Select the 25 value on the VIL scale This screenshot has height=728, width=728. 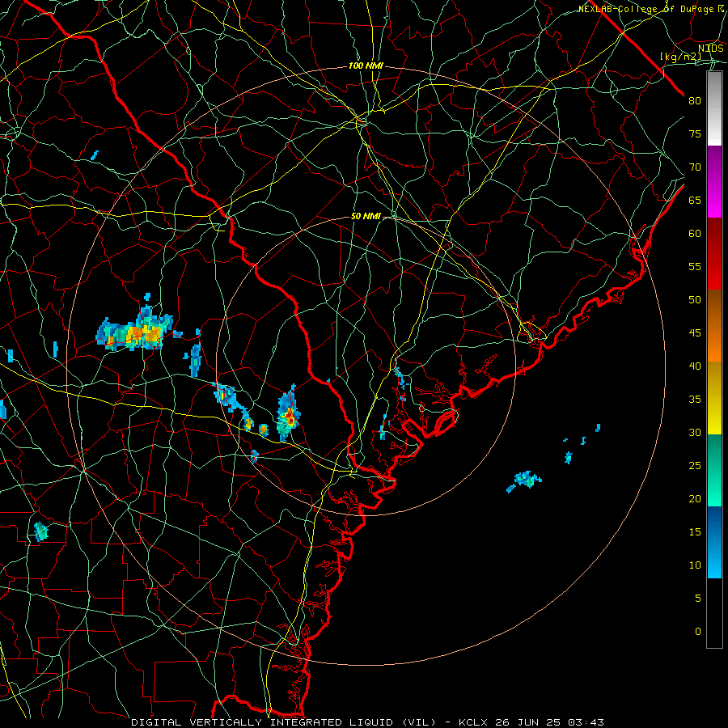pyautogui.click(x=695, y=466)
